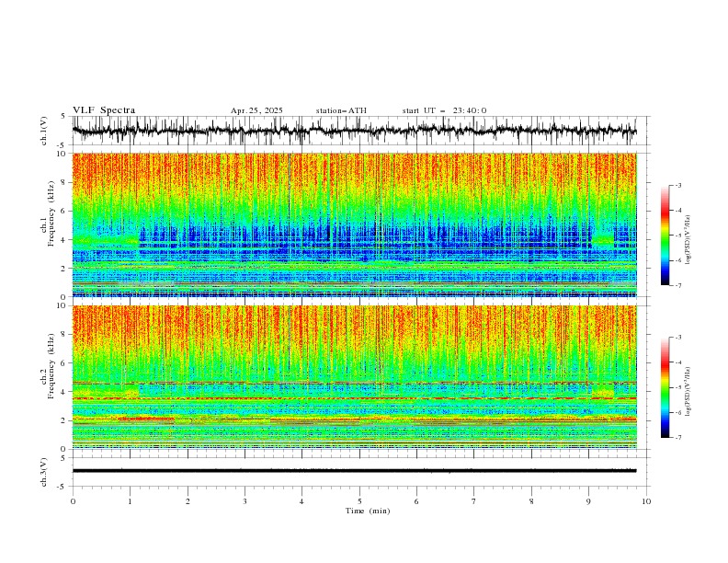The height and width of the screenshot is (563, 728).
Task: Click the lower color scale bar
Action: (665, 387)
